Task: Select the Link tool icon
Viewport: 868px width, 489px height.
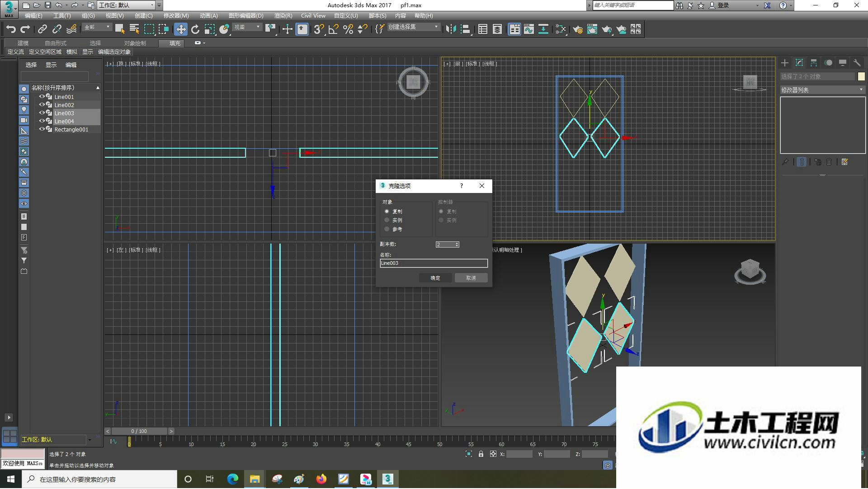Action: click(42, 29)
